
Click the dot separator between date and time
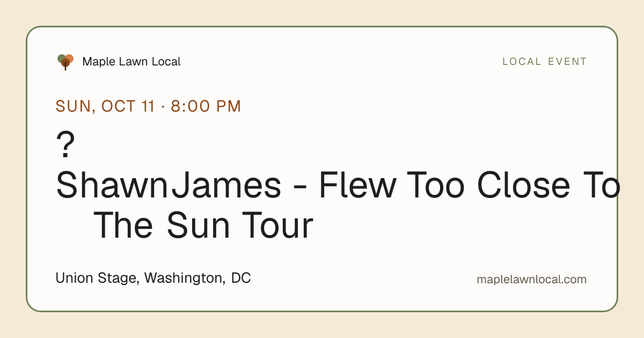(163, 106)
